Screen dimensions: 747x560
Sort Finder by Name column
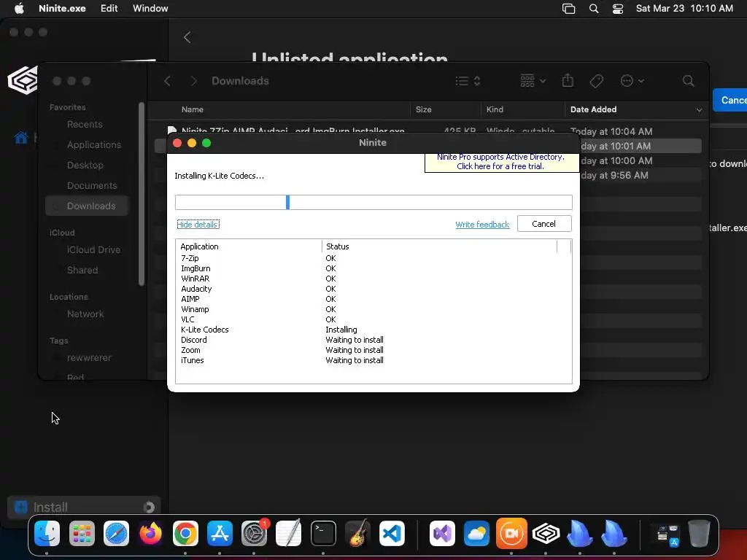(193, 109)
